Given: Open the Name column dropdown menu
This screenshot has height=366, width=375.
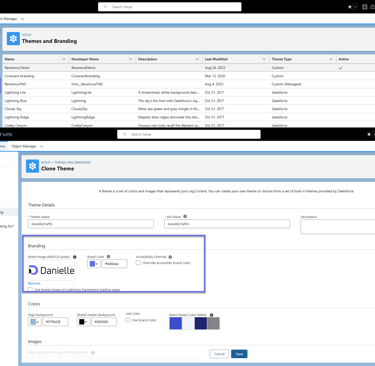Looking at the screenshot, I should (x=64, y=59).
